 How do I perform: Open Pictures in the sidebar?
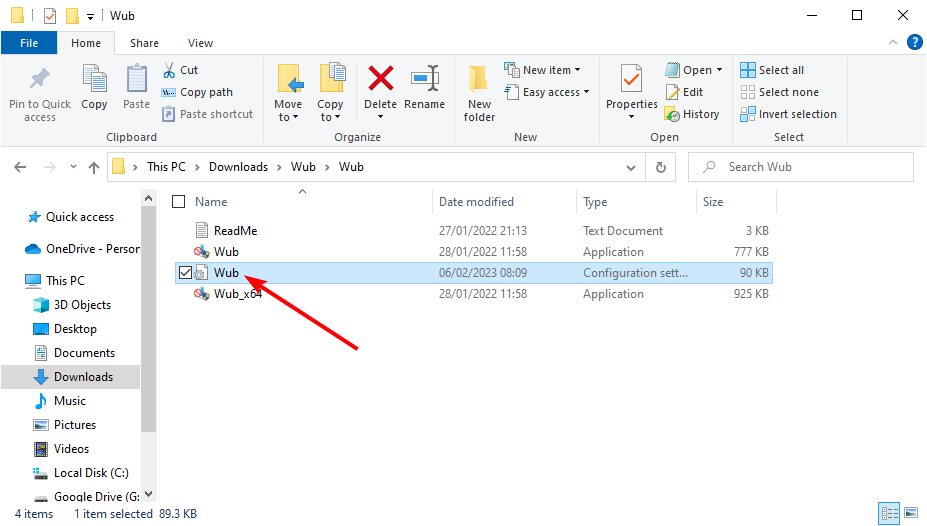(64, 426)
